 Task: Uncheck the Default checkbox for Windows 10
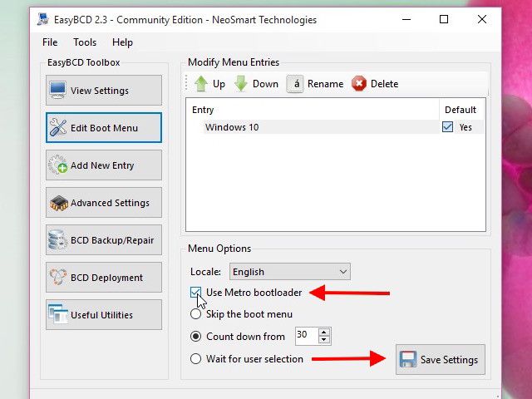click(447, 127)
